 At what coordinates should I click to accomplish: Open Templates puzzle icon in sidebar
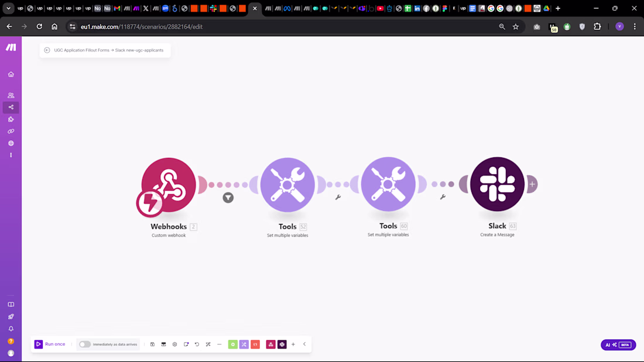point(11,119)
